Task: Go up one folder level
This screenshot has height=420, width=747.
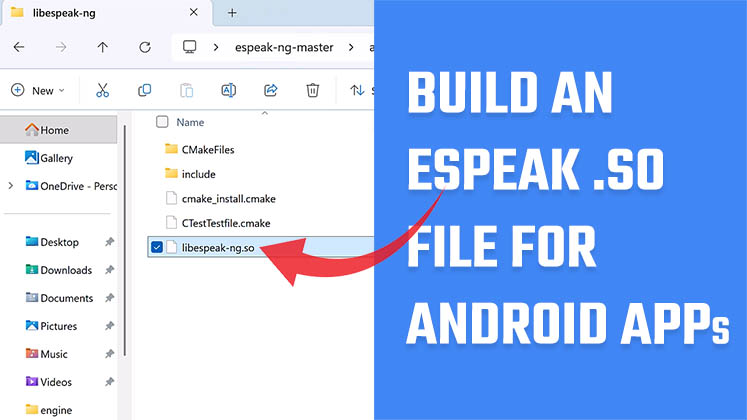Action: click(x=102, y=47)
